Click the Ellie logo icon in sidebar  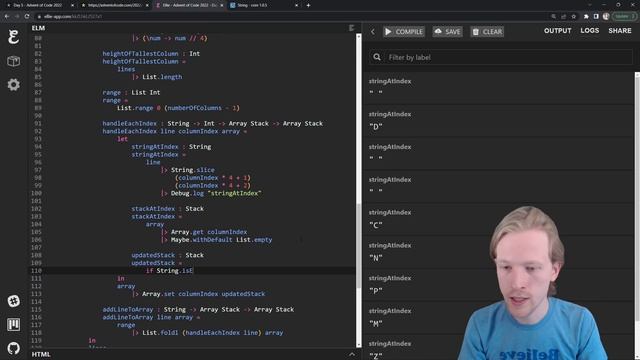[13, 37]
